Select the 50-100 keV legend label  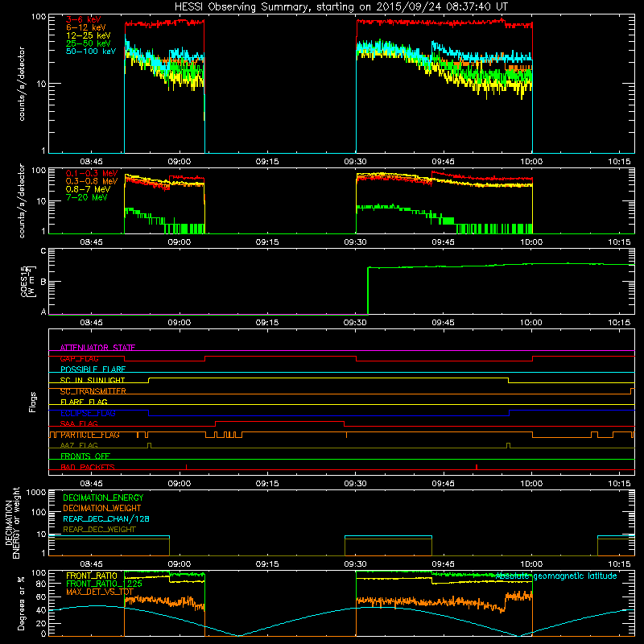click(x=91, y=52)
